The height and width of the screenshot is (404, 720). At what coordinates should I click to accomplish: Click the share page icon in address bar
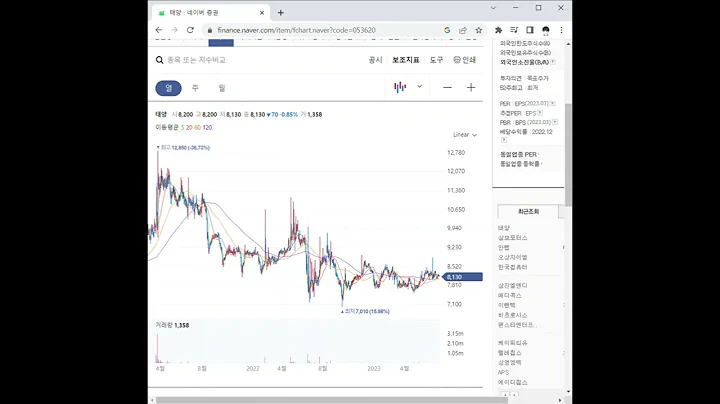tap(463, 30)
